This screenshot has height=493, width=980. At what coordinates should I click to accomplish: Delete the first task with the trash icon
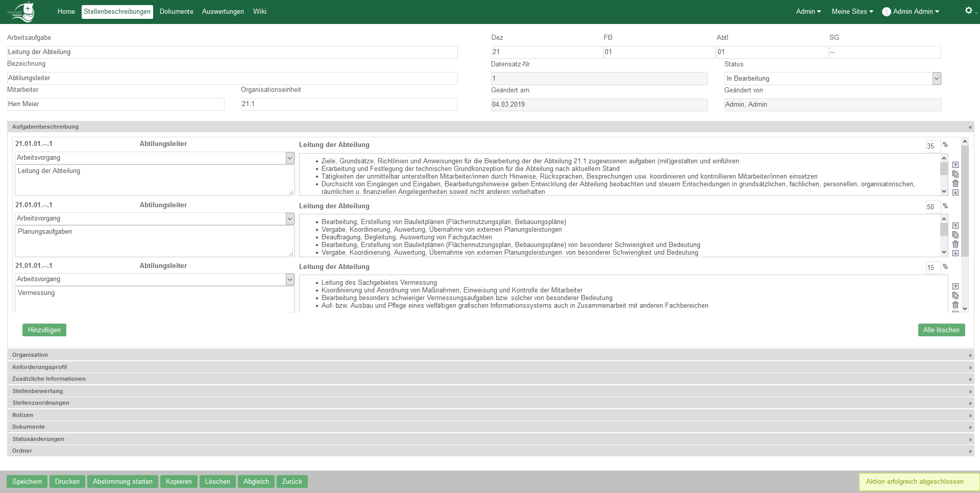pyautogui.click(x=955, y=183)
